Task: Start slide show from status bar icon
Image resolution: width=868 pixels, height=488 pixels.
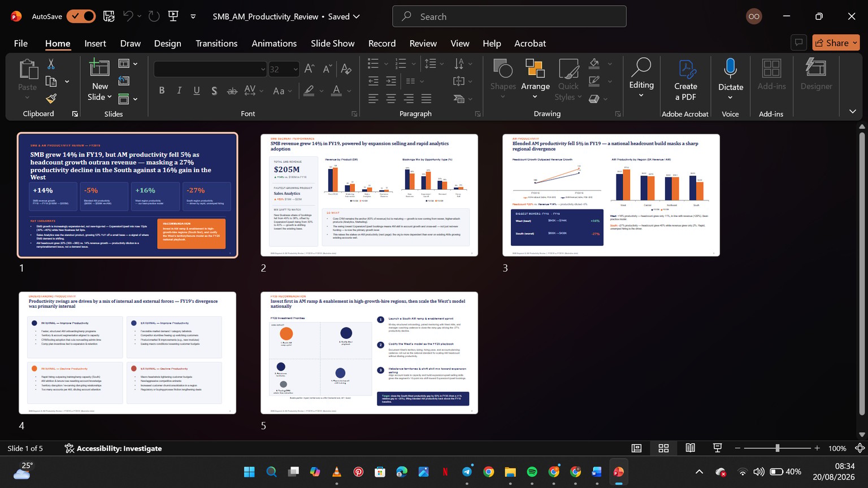Action: (717, 448)
